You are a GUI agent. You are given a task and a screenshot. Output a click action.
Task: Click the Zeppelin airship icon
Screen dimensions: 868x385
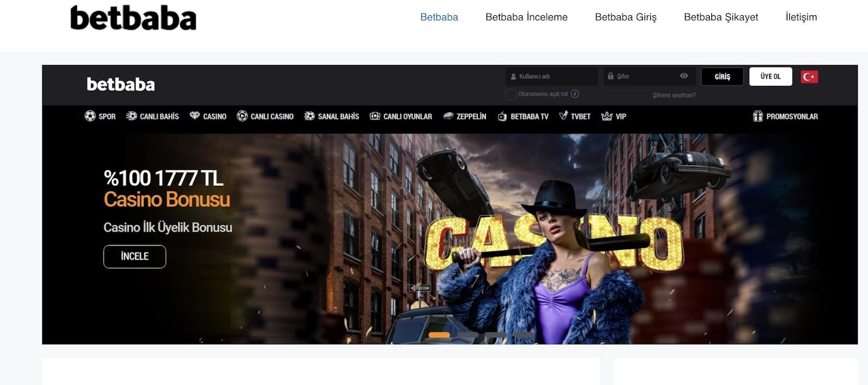point(448,116)
